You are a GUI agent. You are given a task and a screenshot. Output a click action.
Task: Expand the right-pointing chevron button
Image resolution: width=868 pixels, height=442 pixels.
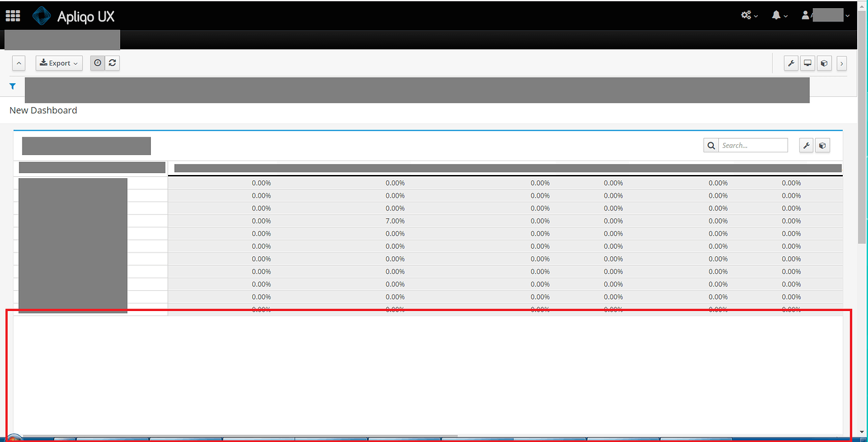point(842,63)
